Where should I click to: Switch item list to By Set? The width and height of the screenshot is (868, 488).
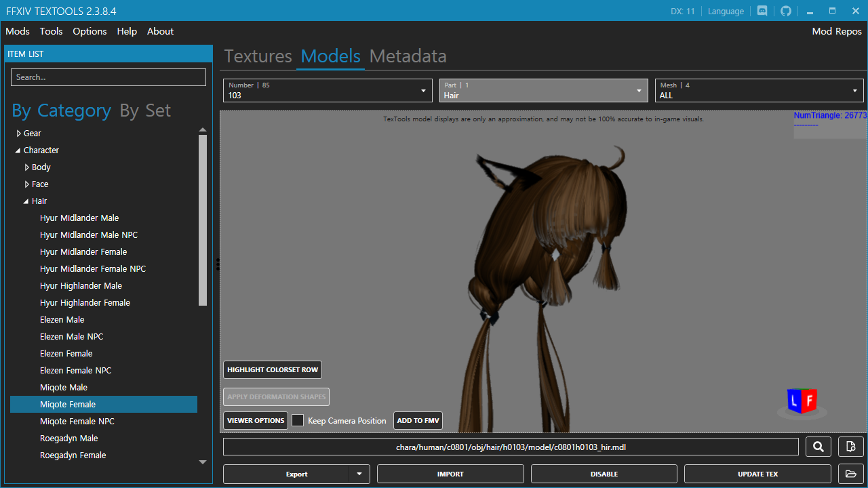145,110
